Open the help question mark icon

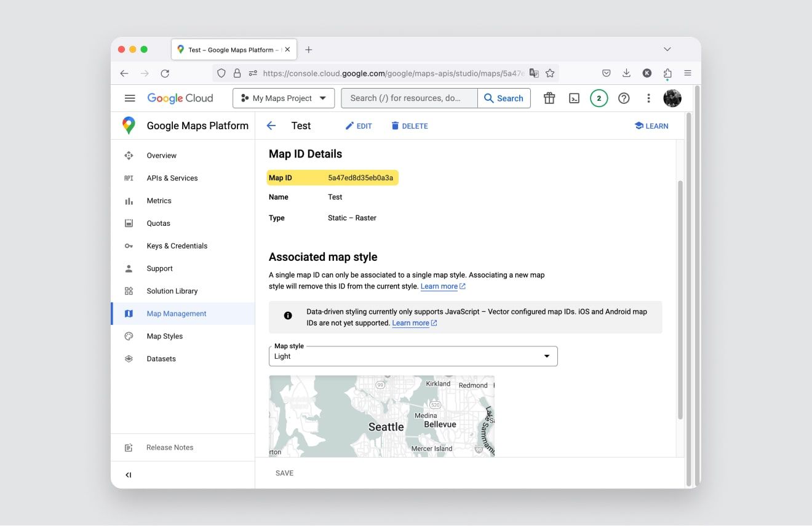pyautogui.click(x=624, y=98)
